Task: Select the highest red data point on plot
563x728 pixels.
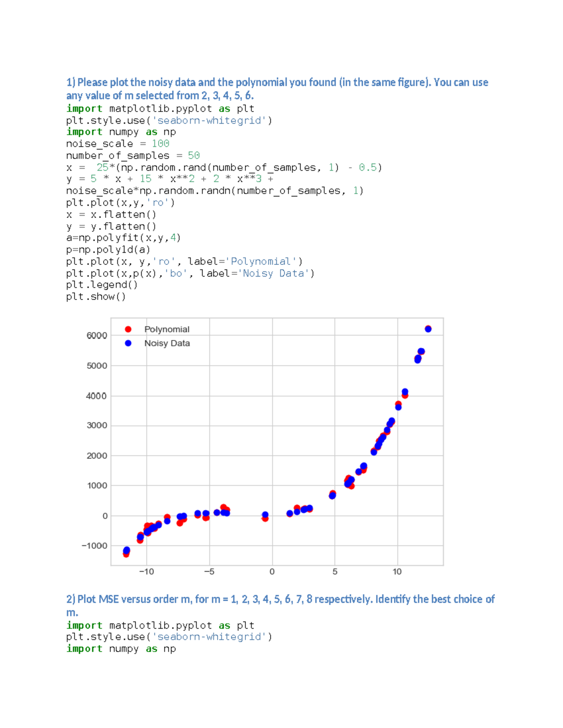Action: tap(427, 327)
